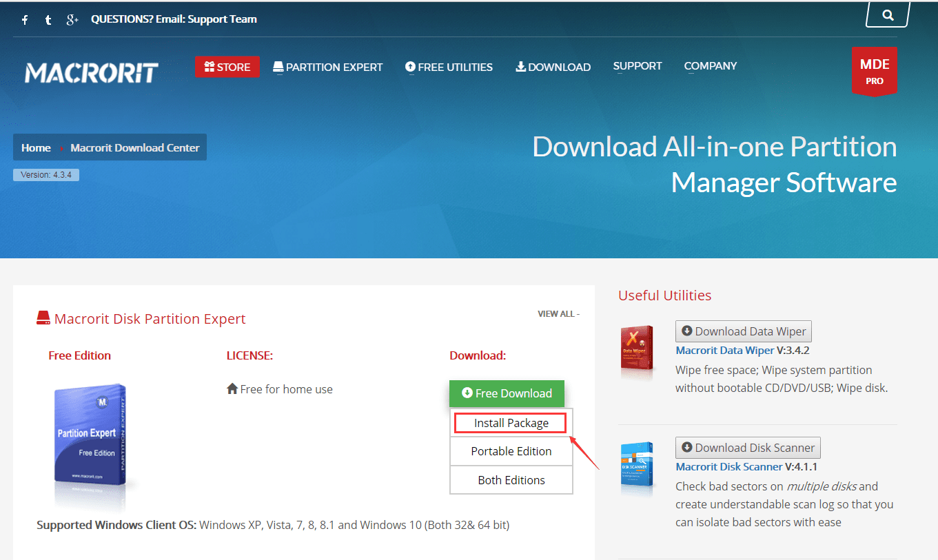938x560 pixels.
Task: Click the VIEW ALL link
Action: [558, 314]
